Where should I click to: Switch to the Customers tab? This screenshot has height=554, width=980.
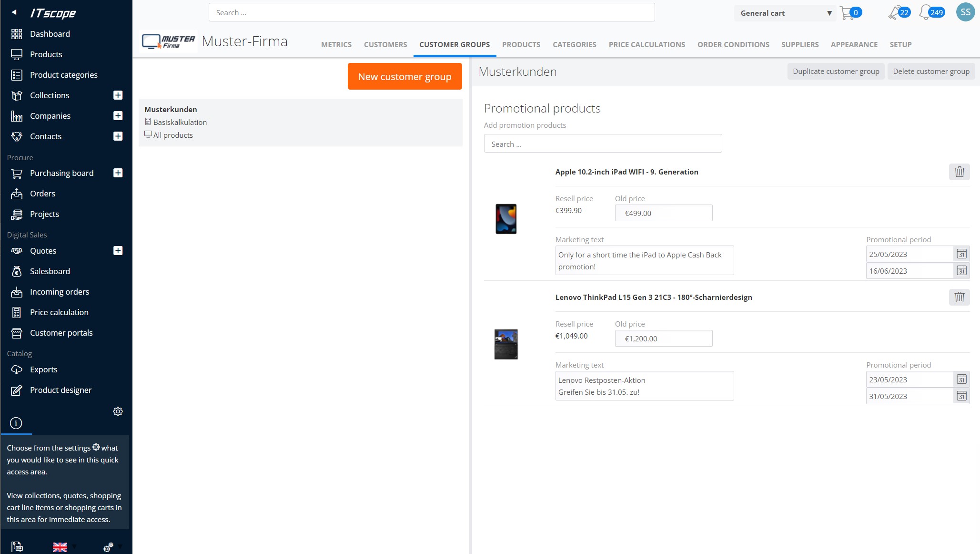[x=385, y=44]
